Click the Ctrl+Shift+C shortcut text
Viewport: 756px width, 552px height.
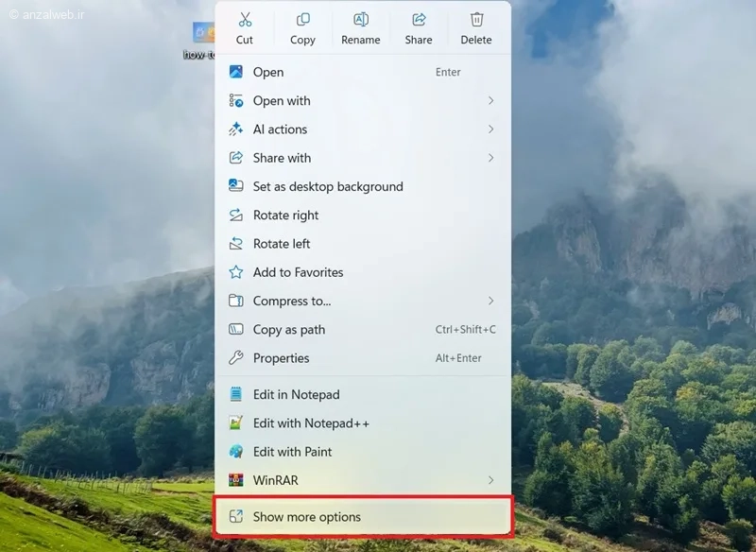tap(465, 329)
